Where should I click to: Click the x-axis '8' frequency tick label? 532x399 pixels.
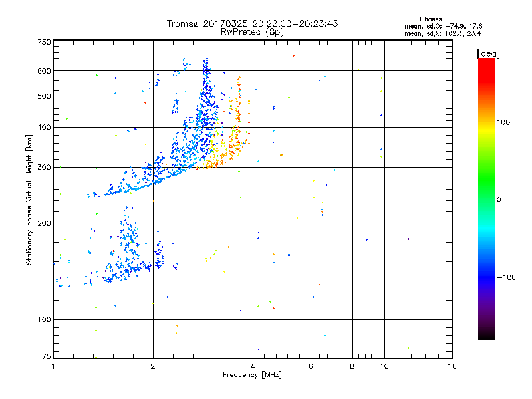point(352,366)
